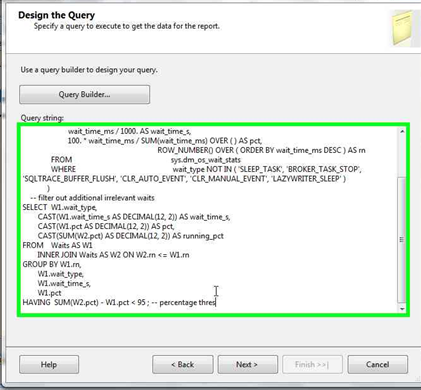Viewport: 421px width, 390px height.
Task: Click the line 'FROM Waits AS W1'
Action: [x=57, y=245]
